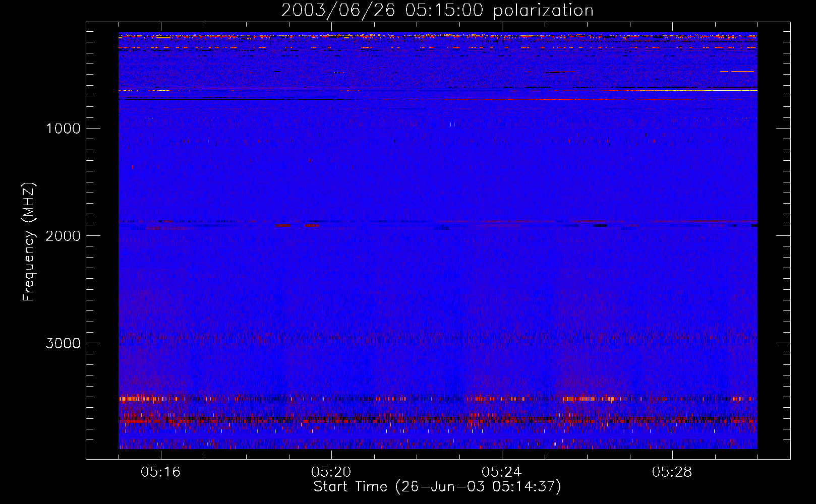Click the "1000" frequency tick label

pos(63,129)
